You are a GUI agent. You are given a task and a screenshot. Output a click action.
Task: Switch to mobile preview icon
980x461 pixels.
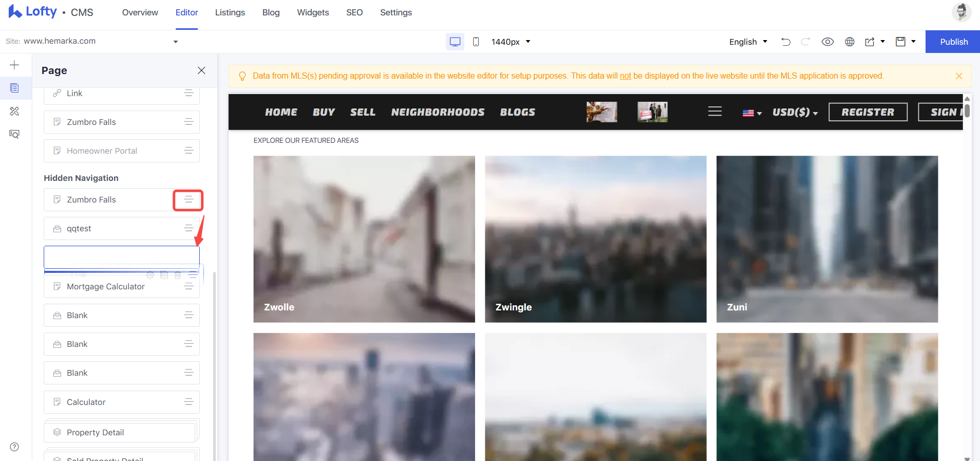476,42
